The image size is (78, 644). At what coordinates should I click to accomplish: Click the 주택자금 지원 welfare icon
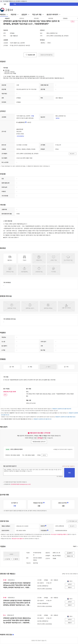[x=10, y=270]
